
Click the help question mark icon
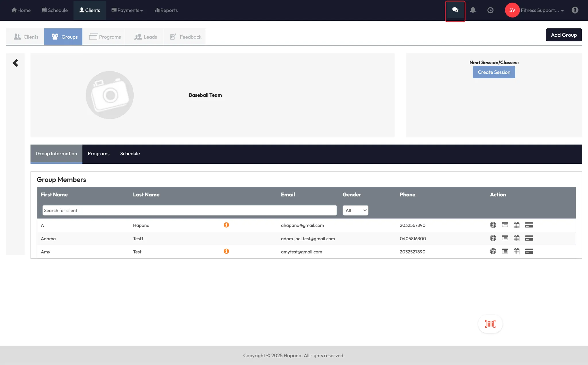[x=575, y=10]
